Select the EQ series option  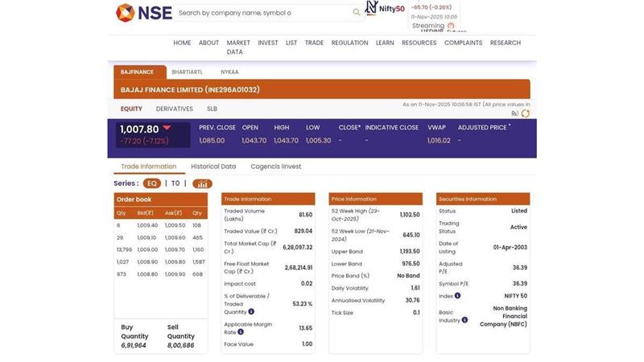pos(151,183)
